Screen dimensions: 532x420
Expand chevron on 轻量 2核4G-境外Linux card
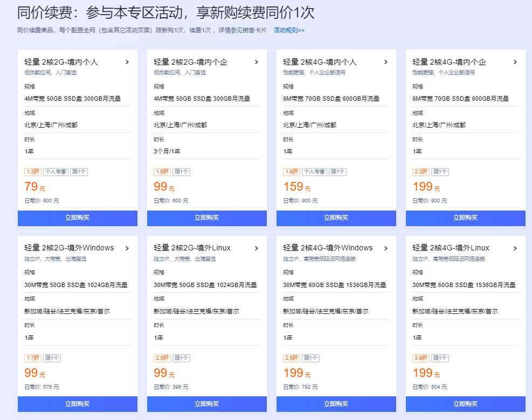pos(515,248)
